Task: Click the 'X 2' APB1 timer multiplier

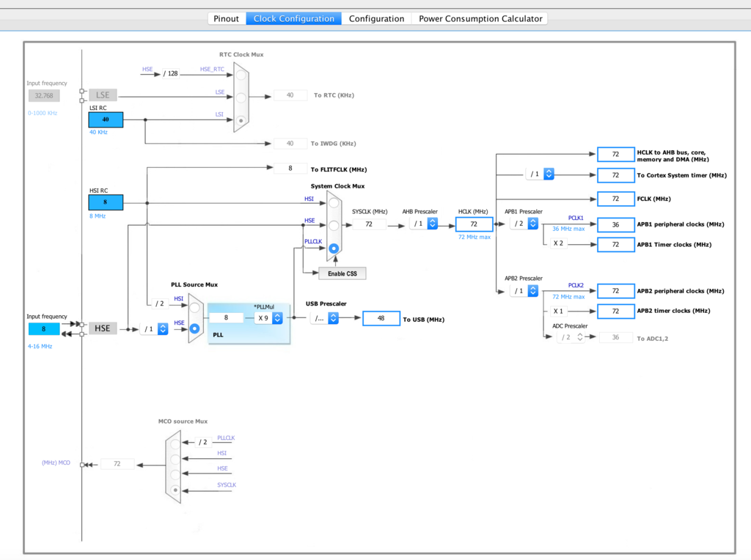Action: coord(558,243)
